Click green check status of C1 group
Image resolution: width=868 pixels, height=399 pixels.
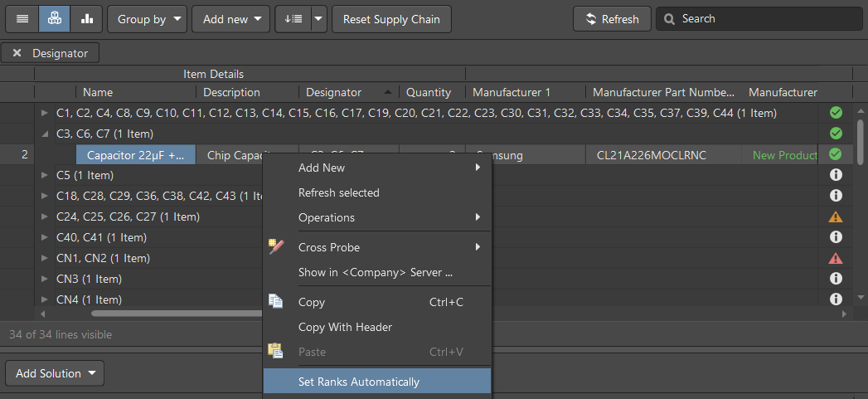[836, 113]
